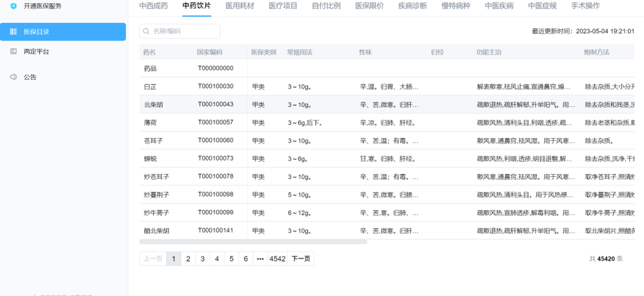
Task: Jump to last page 4542
Action: click(x=277, y=259)
